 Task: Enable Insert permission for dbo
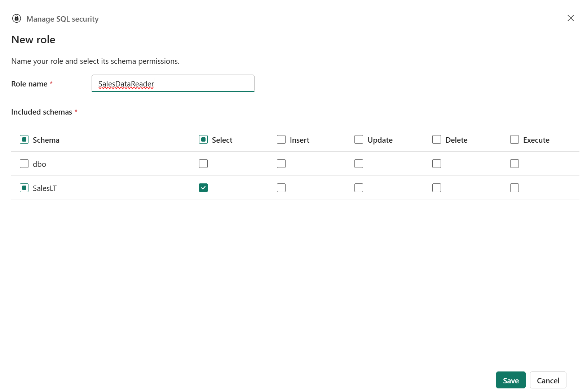pos(281,164)
